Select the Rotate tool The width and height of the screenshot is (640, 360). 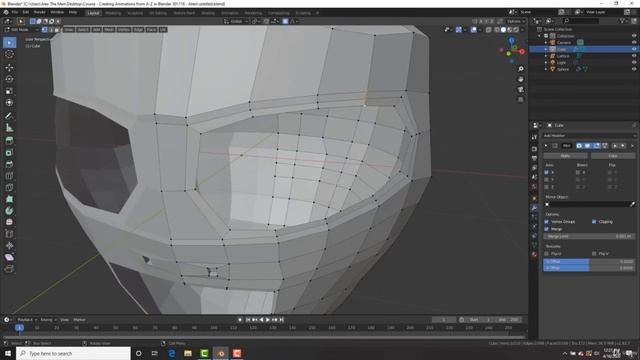pyautogui.click(x=9, y=79)
